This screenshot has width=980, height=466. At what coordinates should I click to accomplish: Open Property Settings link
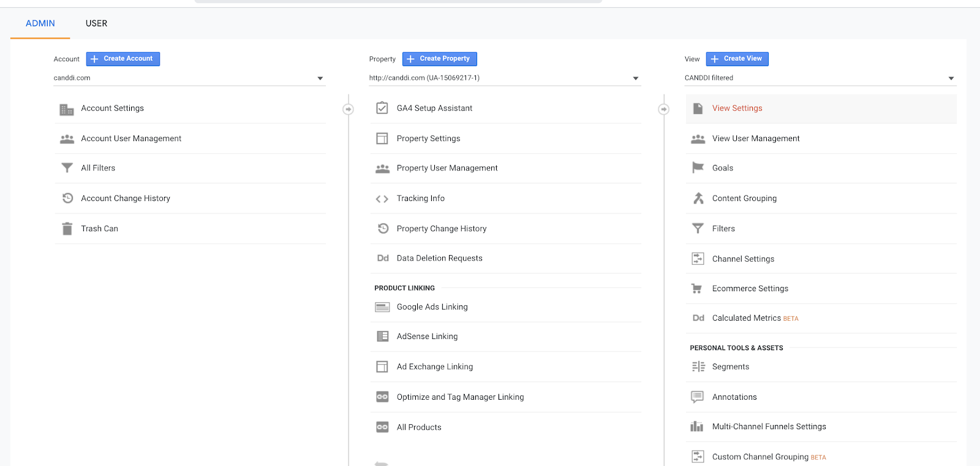(x=428, y=139)
